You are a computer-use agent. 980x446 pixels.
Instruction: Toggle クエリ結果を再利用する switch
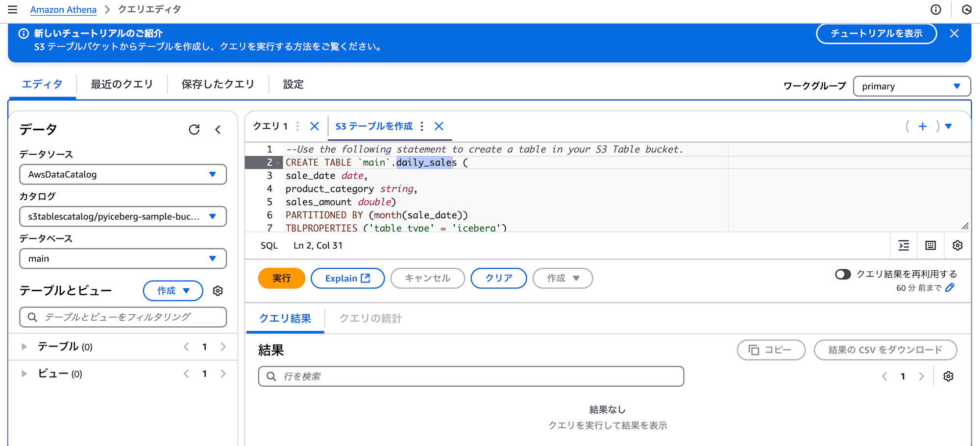pos(843,274)
